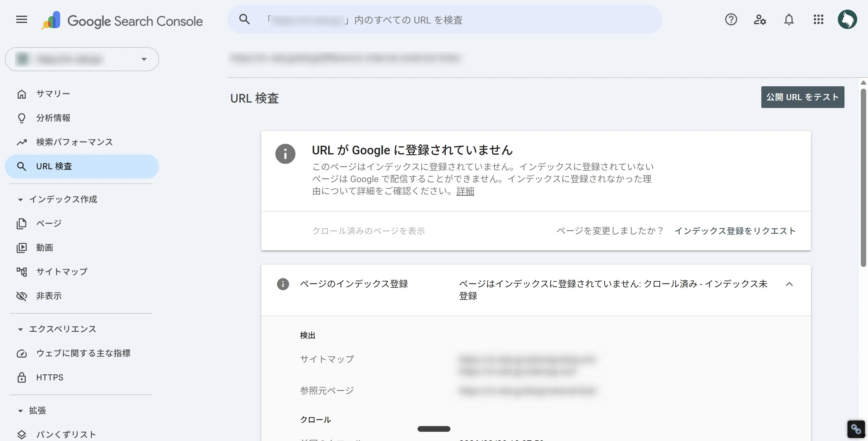Collapse the インデックス作成 section

tap(20, 199)
